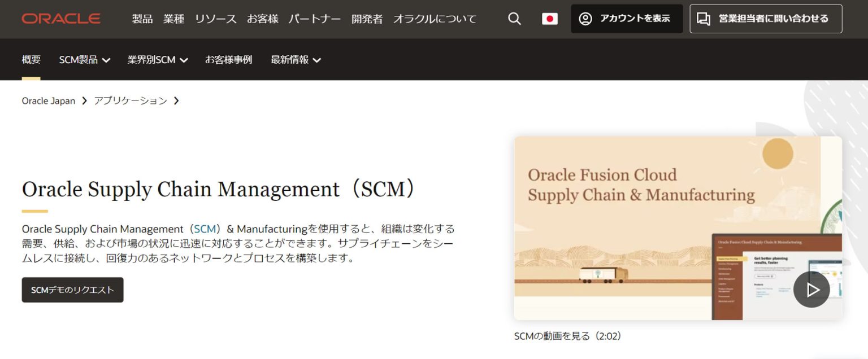Open the 製品 menu

142,19
